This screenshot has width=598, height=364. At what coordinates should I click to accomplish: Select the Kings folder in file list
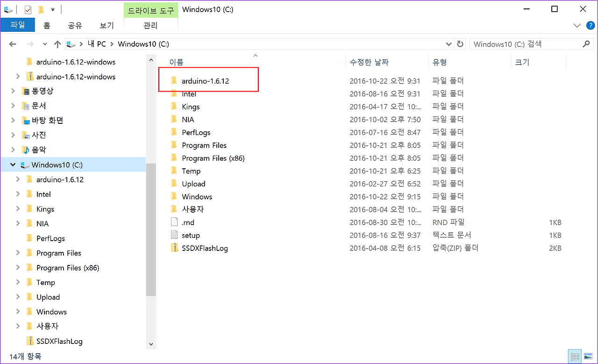tap(191, 107)
